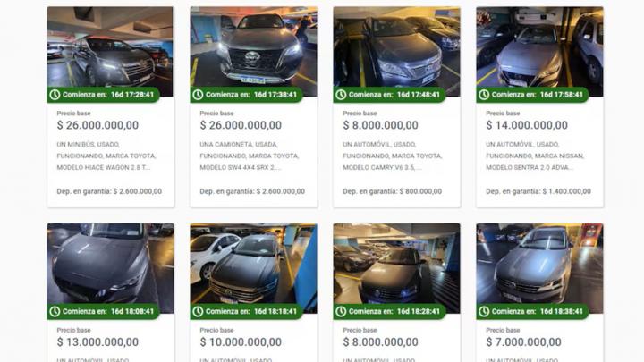Click the 'Comienza en: 16d 17:48:41' badge

coord(389,95)
